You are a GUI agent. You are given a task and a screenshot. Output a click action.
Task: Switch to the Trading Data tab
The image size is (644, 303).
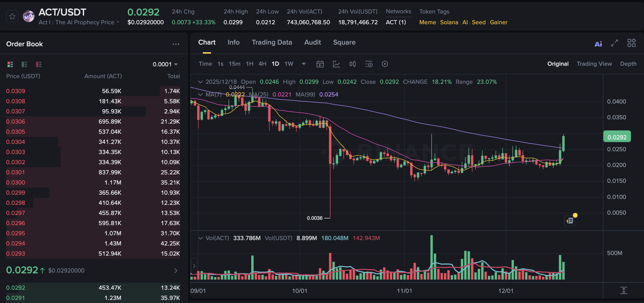(272, 42)
